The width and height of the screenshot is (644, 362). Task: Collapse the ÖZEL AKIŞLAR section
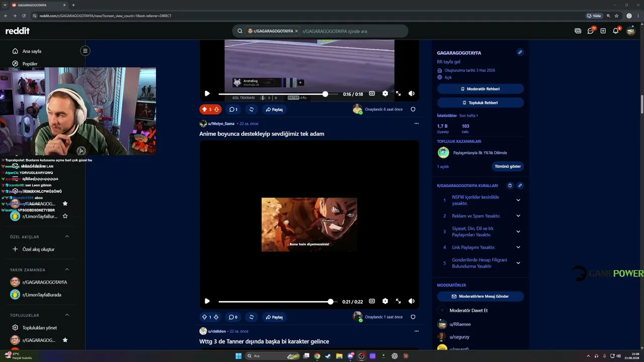[x=67, y=236]
